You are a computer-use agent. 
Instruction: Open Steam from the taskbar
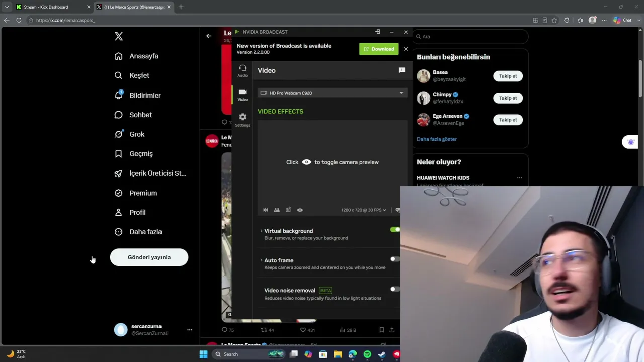click(382, 354)
